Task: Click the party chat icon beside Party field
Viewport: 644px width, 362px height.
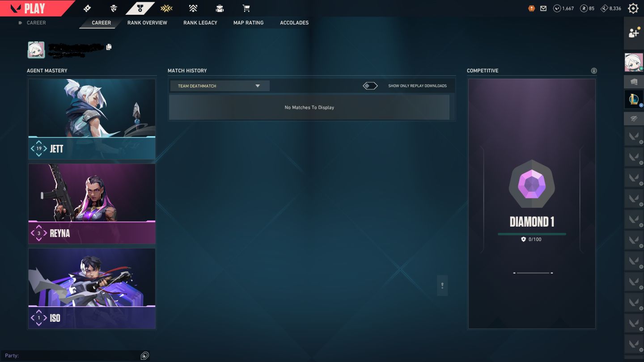Action: [x=144, y=356]
